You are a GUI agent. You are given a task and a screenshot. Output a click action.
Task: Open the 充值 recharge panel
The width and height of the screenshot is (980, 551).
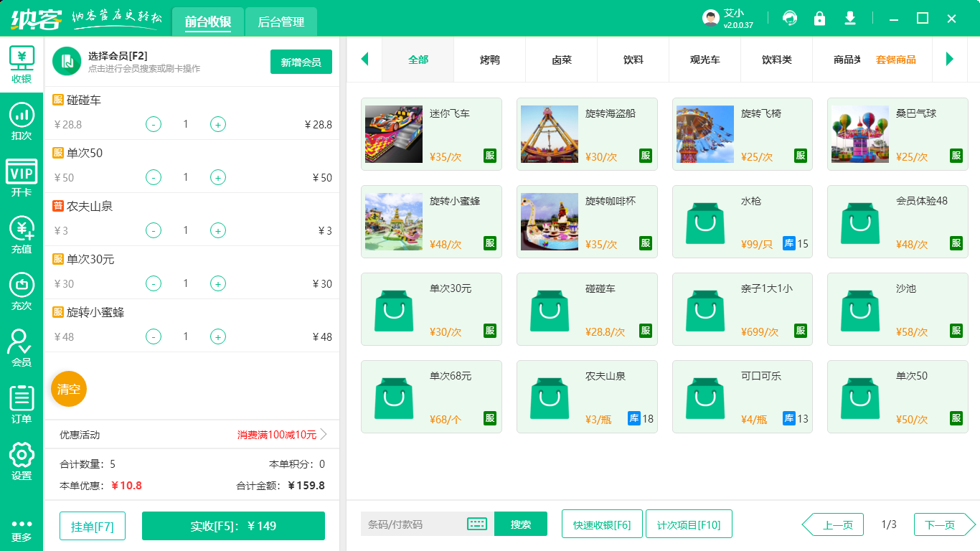coord(22,234)
